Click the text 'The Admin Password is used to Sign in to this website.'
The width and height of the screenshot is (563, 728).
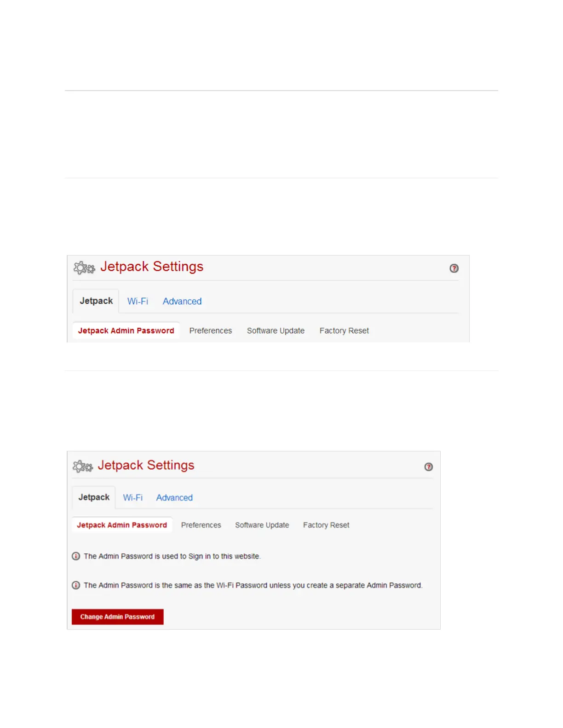[172, 556]
